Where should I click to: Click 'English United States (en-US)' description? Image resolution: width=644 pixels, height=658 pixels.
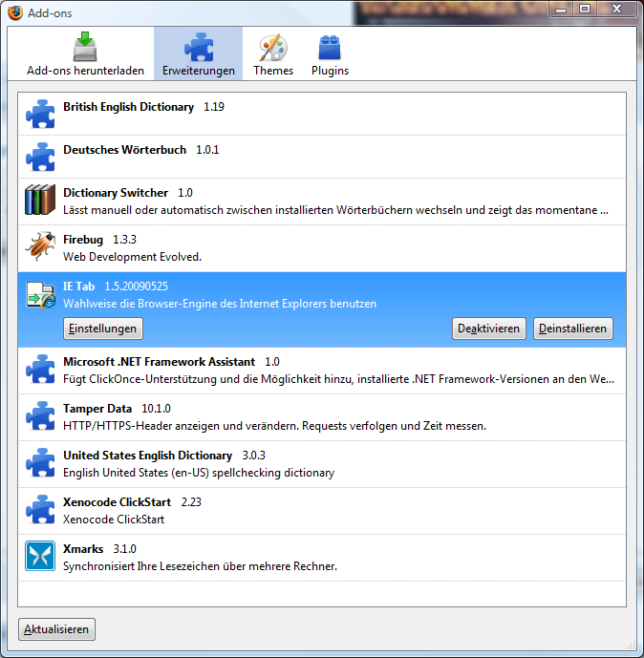point(199,473)
